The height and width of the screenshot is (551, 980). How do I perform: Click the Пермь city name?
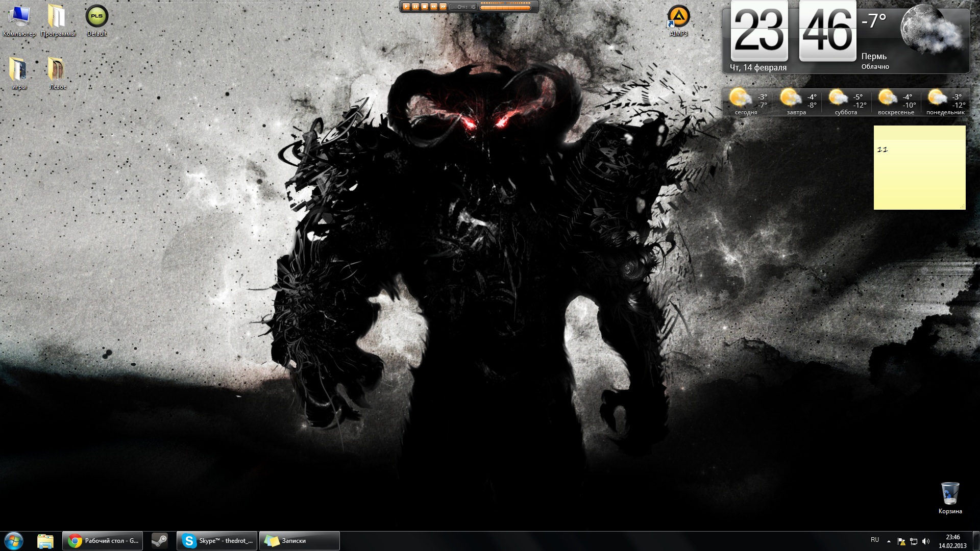(x=874, y=56)
